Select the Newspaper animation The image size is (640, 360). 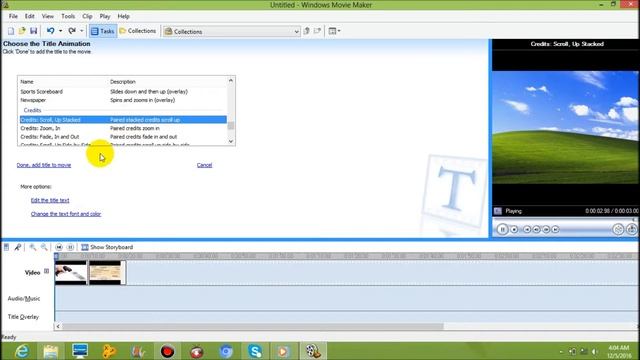[123, 100]
